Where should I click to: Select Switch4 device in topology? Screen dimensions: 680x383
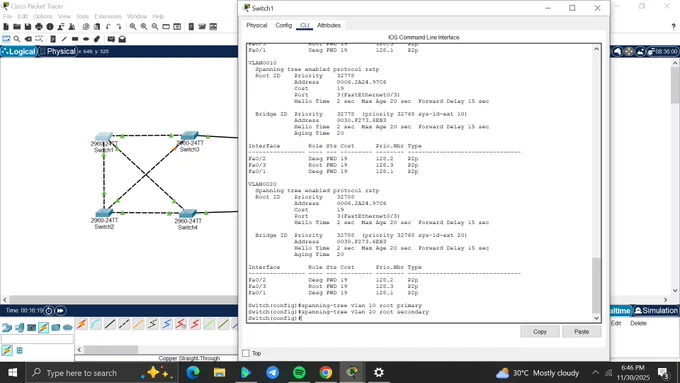(x=188, y=213)
